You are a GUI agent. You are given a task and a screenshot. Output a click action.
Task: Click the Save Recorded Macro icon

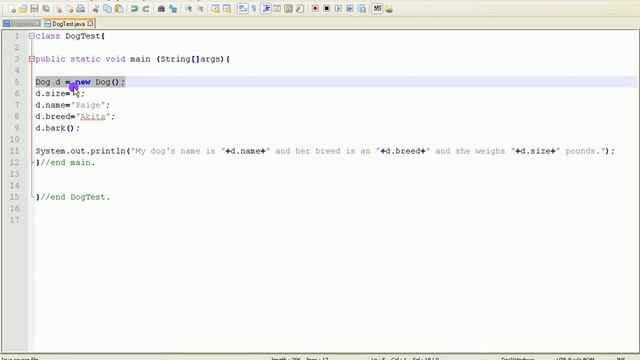[x=362, y=9]
